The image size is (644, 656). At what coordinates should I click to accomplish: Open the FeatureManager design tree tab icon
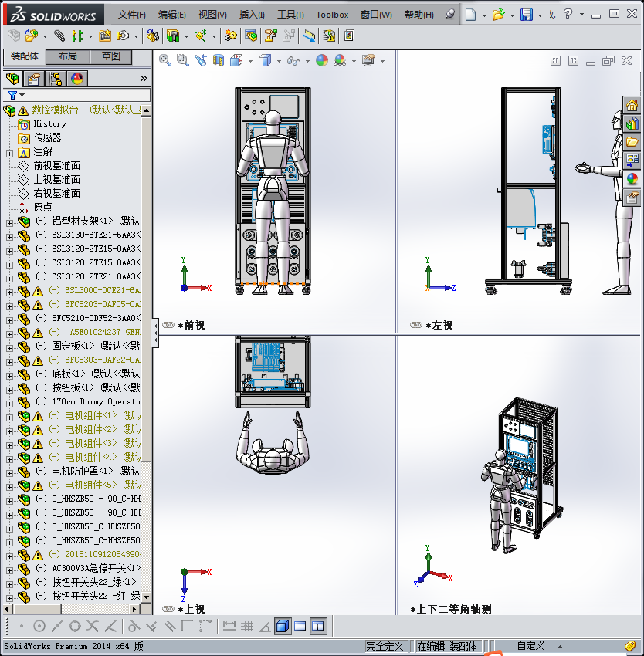coord(12,78)
